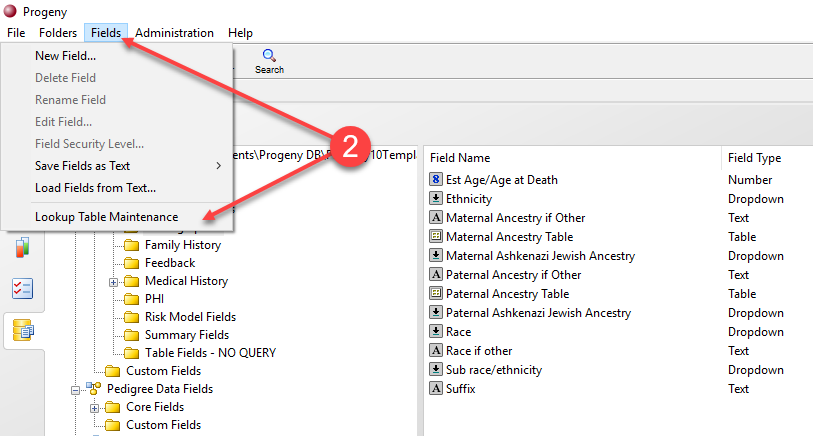Expand the Medical History folder node
The height and width of the screenshot is (436, 813).
point(114,283)
